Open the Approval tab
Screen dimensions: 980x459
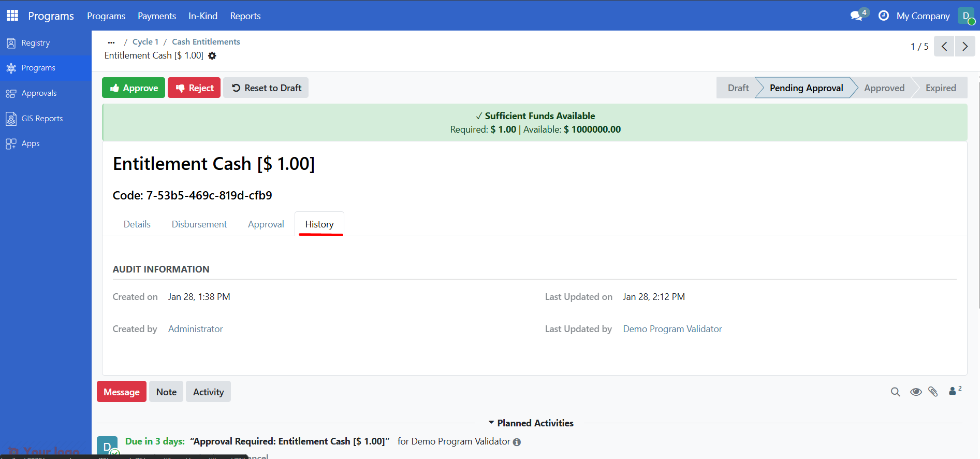(266, 224)
